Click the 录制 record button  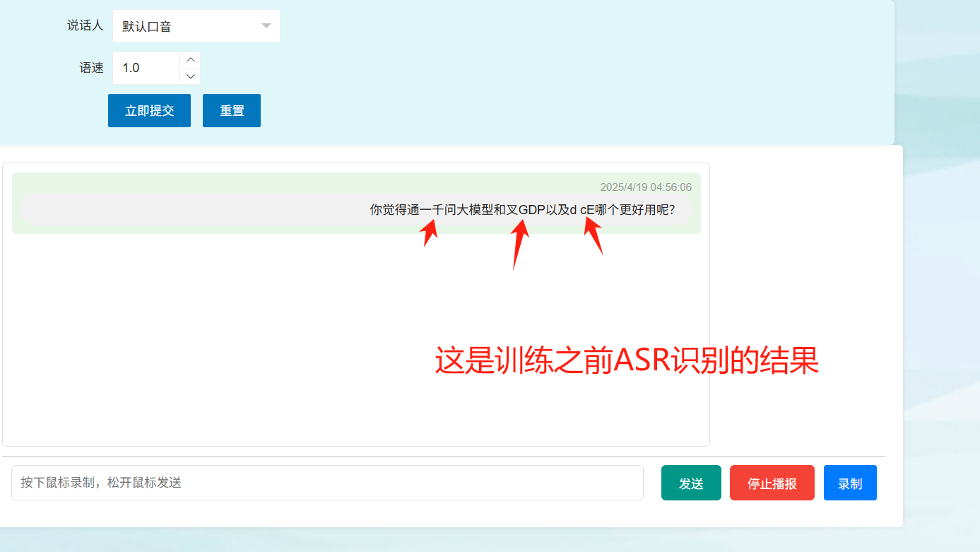tap(850, 483)
